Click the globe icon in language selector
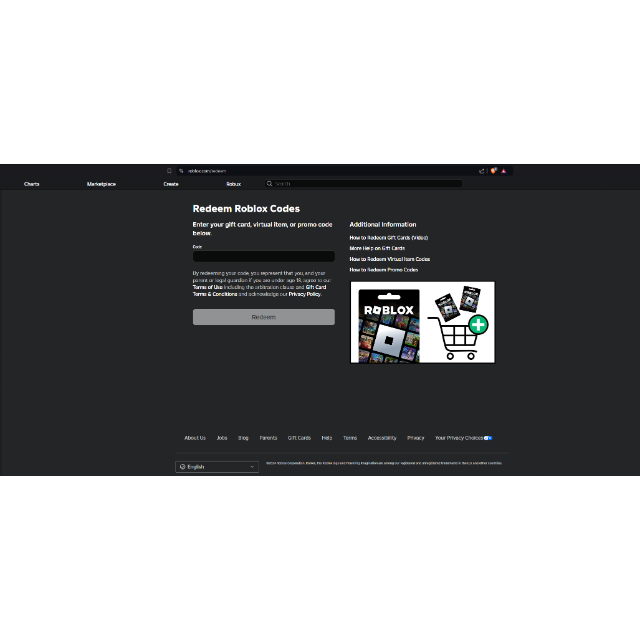Screen dimensions: 640x640 (182, 467)
